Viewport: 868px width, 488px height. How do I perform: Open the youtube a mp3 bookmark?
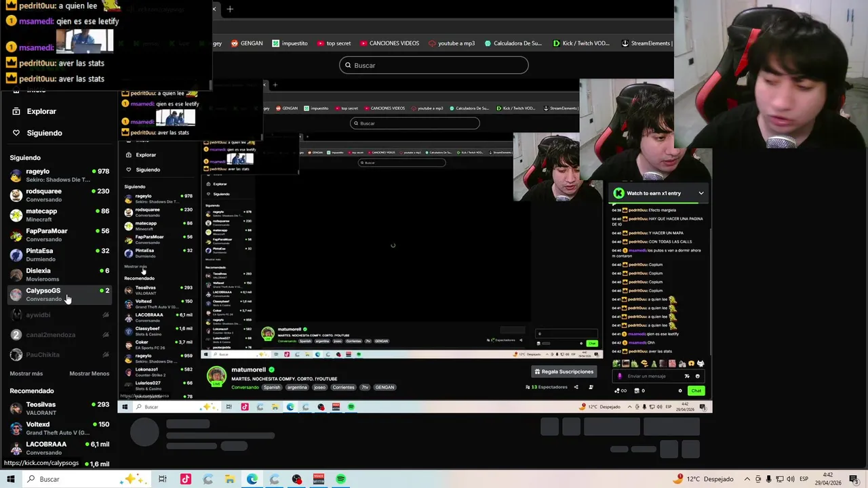[x=452, y=43]
